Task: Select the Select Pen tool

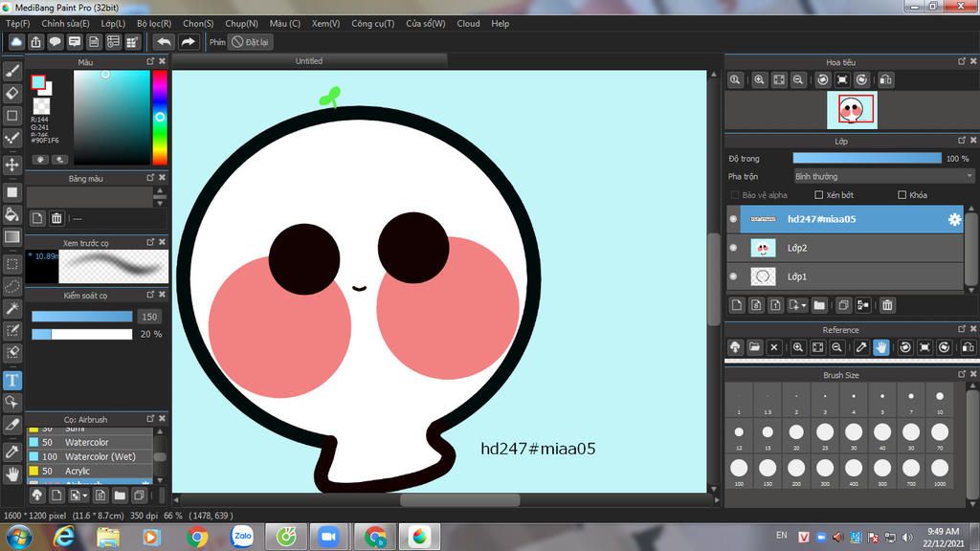Action: [x=11, y=330]
